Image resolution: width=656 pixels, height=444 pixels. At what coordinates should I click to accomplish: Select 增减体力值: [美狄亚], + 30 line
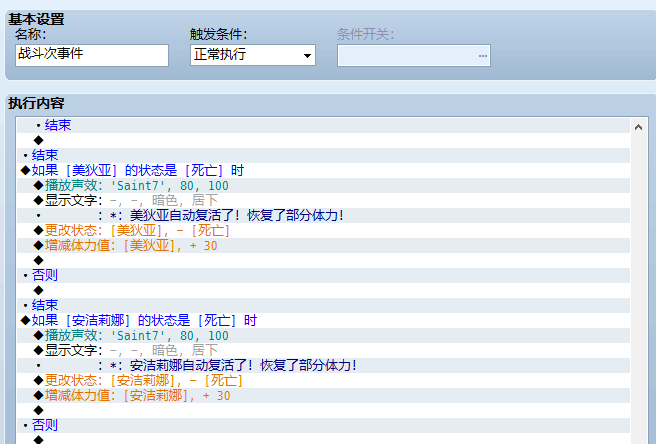coord(323,246)
